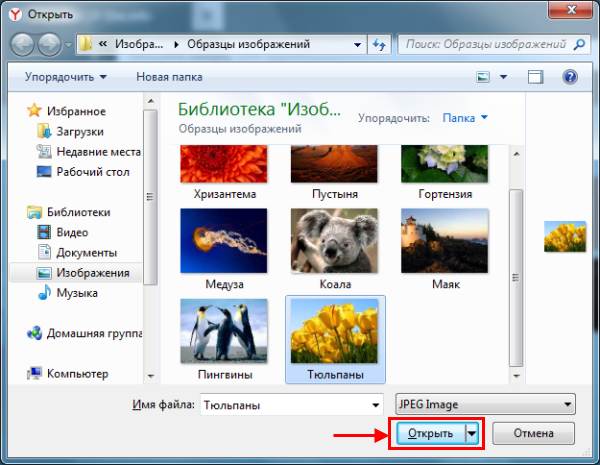Select Музыка library in sidebar

(76, 293)
